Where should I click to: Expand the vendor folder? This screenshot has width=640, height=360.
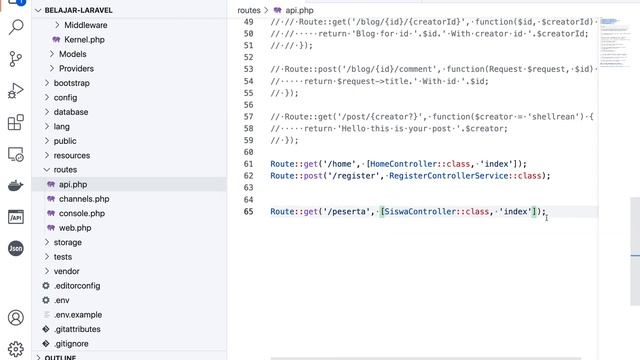(x=47, y=271)
